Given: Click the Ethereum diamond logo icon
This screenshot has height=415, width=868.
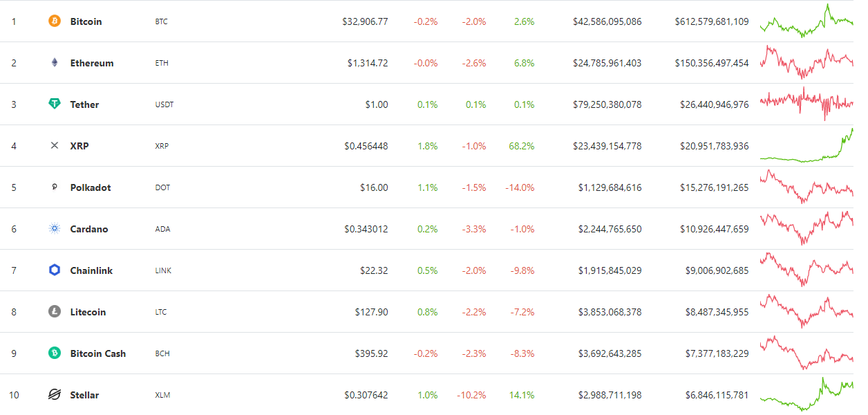Looking at the screenshot, I should click(55, 63).
